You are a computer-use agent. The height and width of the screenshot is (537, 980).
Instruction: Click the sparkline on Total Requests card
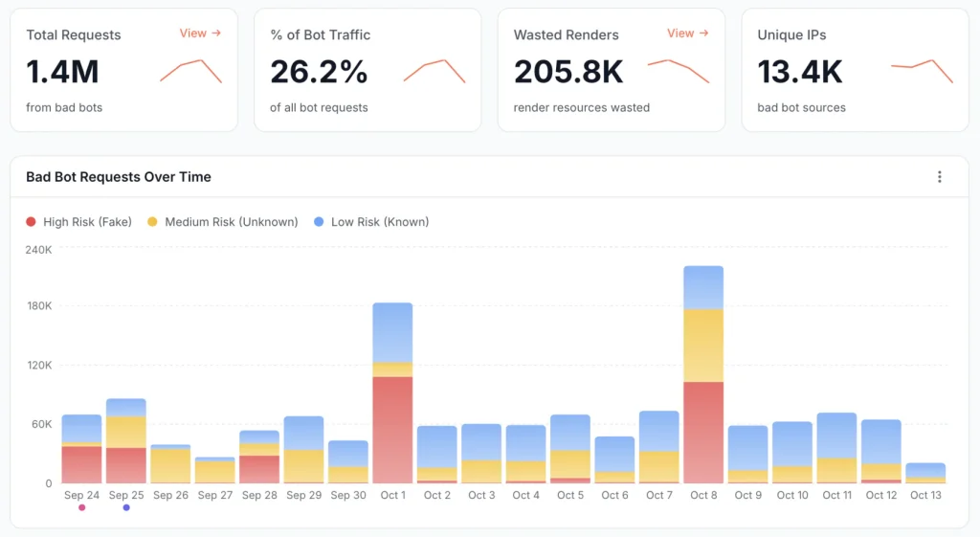[x=191, y=71]
